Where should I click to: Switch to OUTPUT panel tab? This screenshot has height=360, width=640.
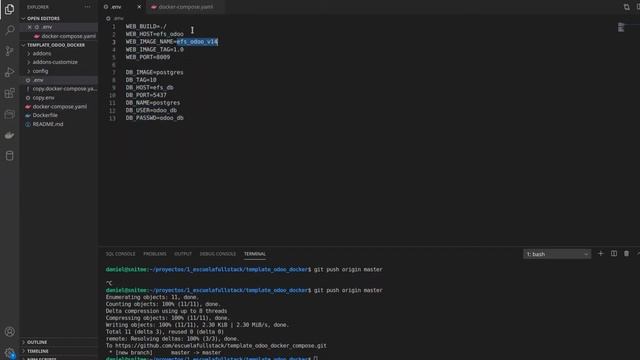tap(183, 254)
